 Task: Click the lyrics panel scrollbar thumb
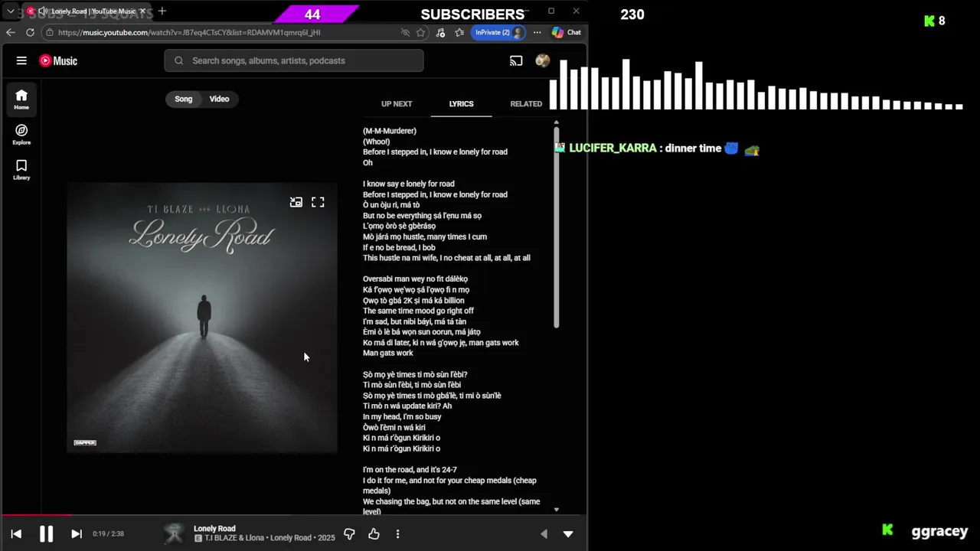(557, 228)
